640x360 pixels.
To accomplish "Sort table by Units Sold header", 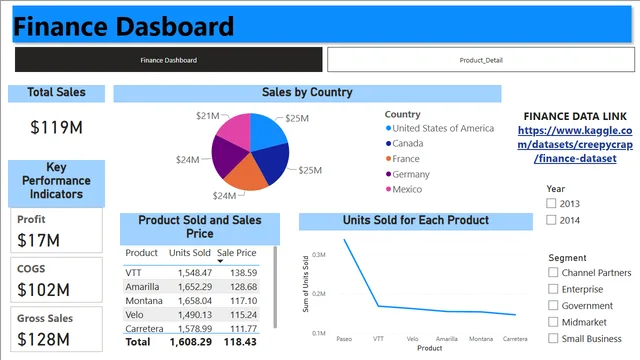I will (190, 253).
